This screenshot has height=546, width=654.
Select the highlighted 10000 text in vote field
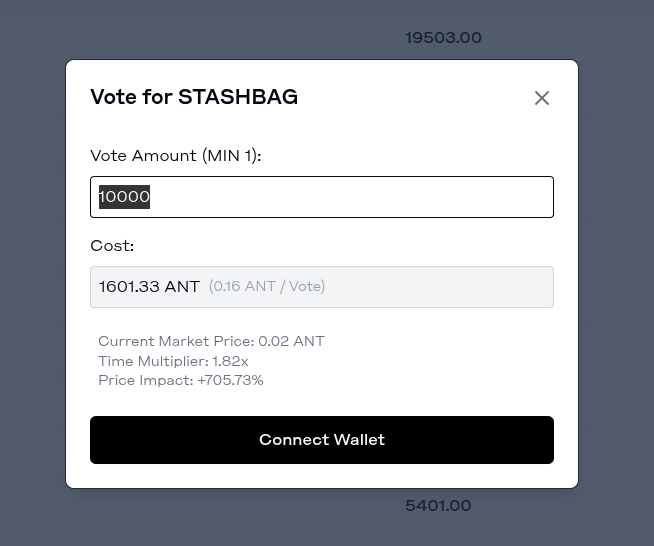click(x=124, y=197)
